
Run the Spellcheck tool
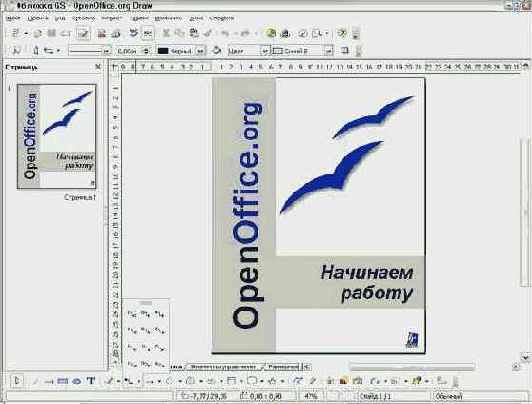pos(134,33)
